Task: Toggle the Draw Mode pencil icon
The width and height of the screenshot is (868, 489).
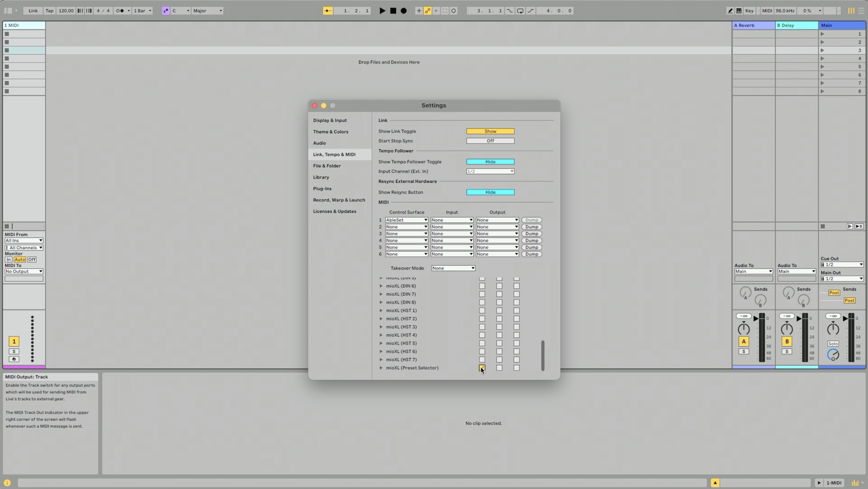Action: (730, 11)
